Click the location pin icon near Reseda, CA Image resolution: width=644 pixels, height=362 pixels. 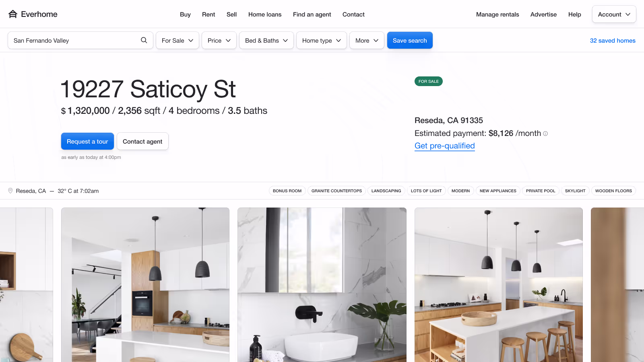(10, 191)
